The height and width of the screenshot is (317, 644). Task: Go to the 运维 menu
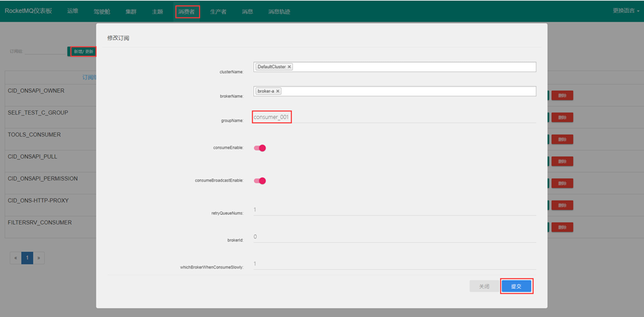click(73, 11)
